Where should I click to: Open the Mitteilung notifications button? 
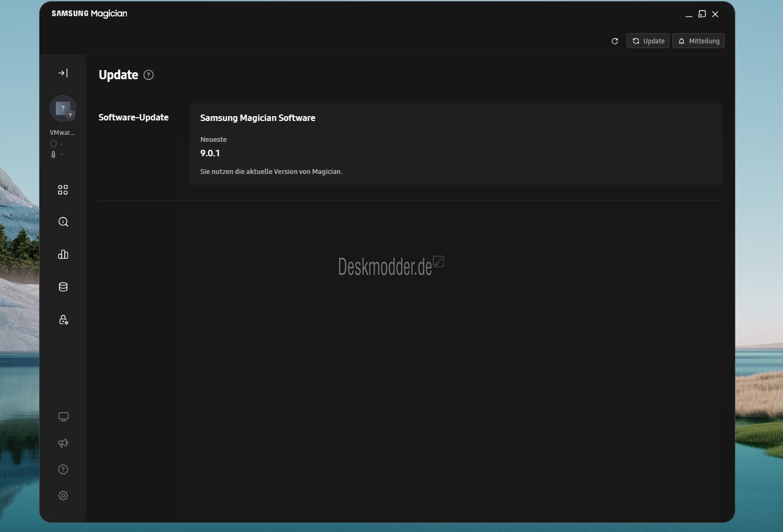[x=698, y=41]
